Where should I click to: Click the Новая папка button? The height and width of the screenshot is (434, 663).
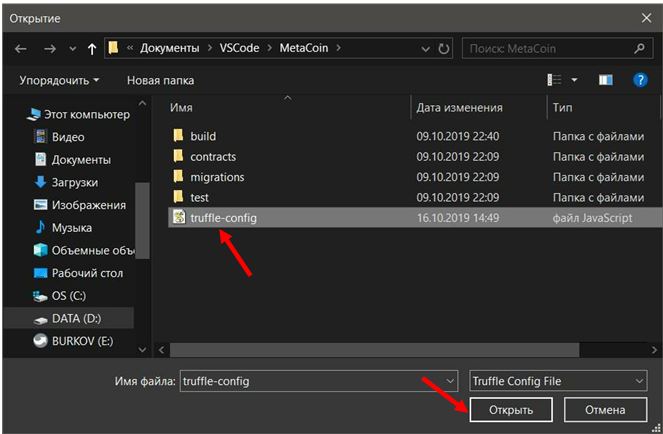click(x=160, y=80)
